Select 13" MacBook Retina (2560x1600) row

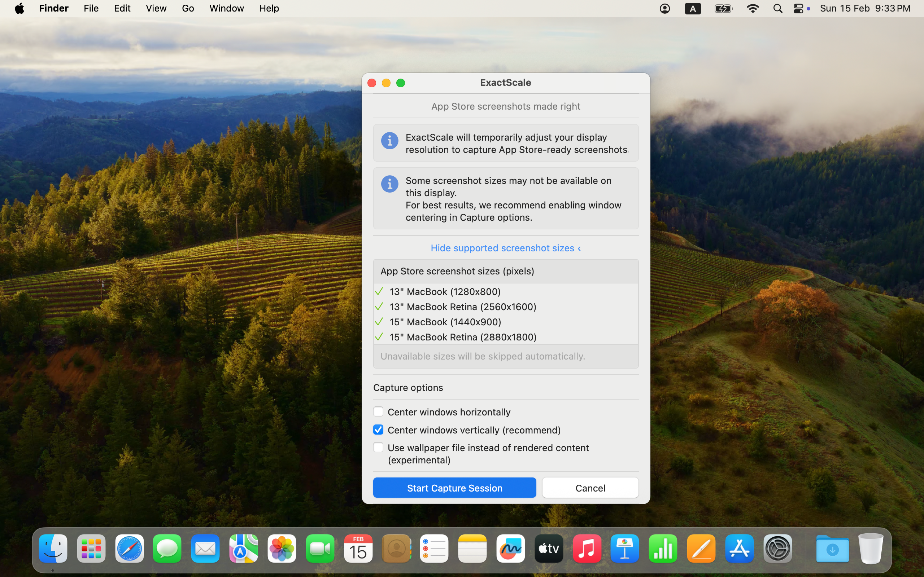462,307
